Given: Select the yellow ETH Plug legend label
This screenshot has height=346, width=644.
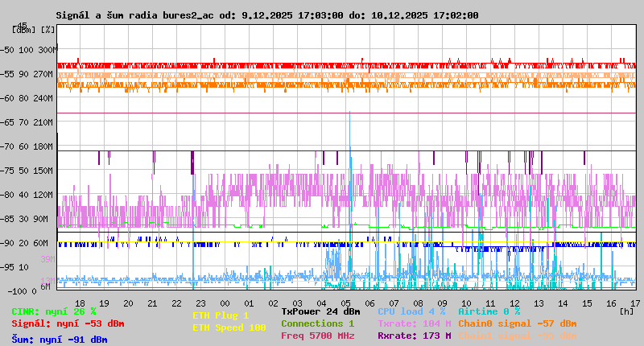Looking at the screenshot, I should point(221,315).
